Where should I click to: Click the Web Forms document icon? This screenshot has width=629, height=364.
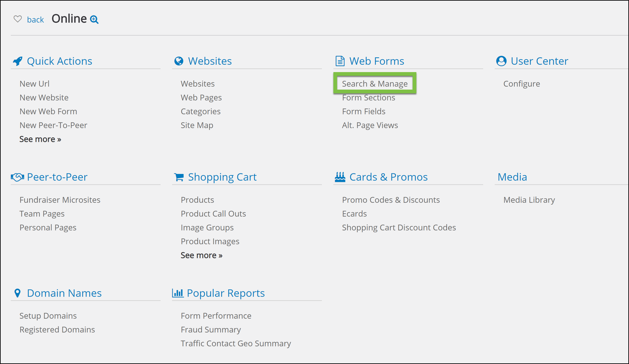[x=340, y=61]
